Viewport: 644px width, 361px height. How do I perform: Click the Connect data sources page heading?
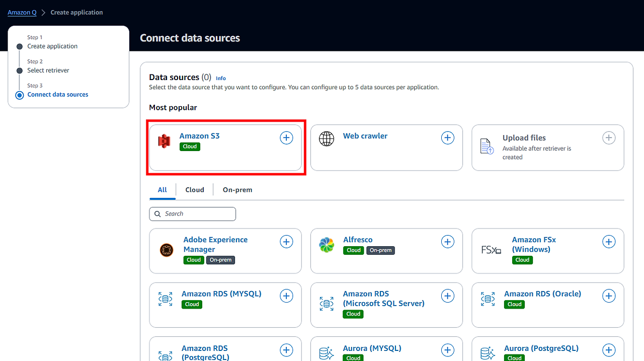point(190,38)
